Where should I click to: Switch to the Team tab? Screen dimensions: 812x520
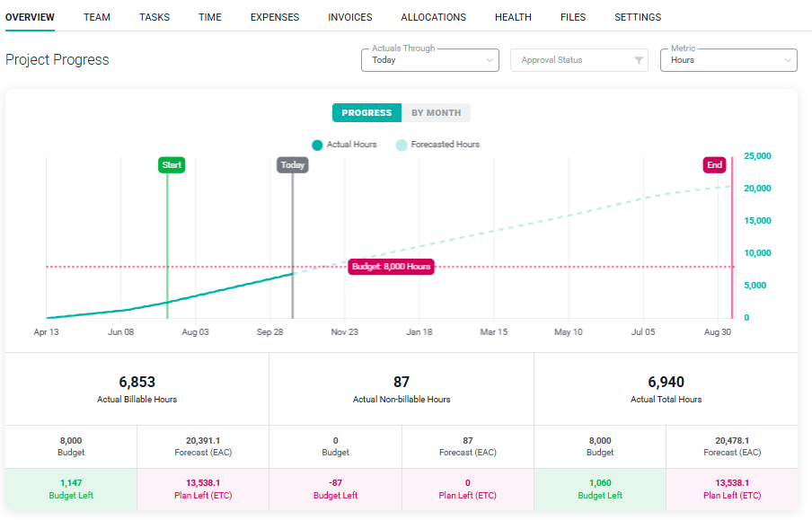coord(97,17)
